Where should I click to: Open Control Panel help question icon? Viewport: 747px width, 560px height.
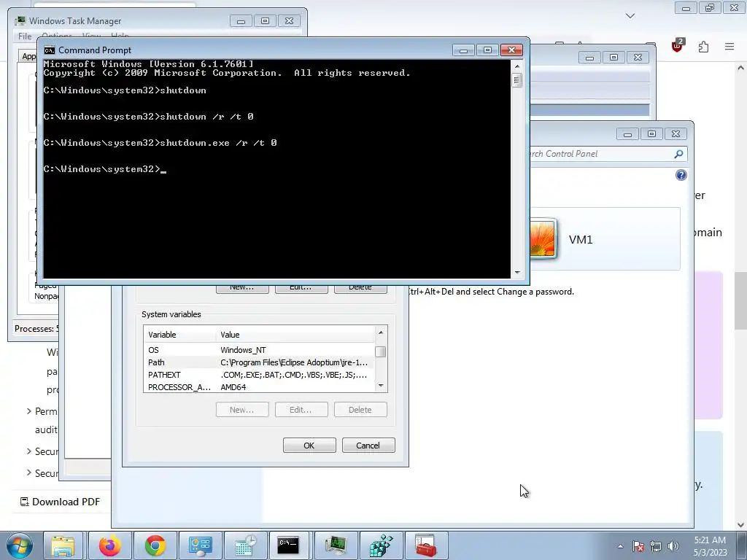[x=681, y=175]
